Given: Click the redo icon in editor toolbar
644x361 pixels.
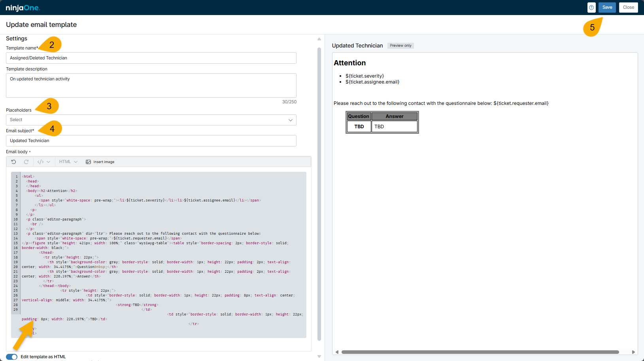Looking at the screenshot, I should tap(26, 162).
